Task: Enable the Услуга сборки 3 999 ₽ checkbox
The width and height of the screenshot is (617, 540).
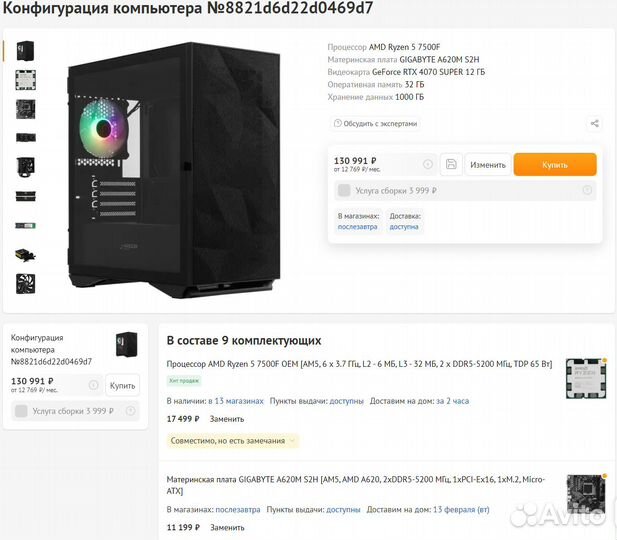Action: (344, 190)
